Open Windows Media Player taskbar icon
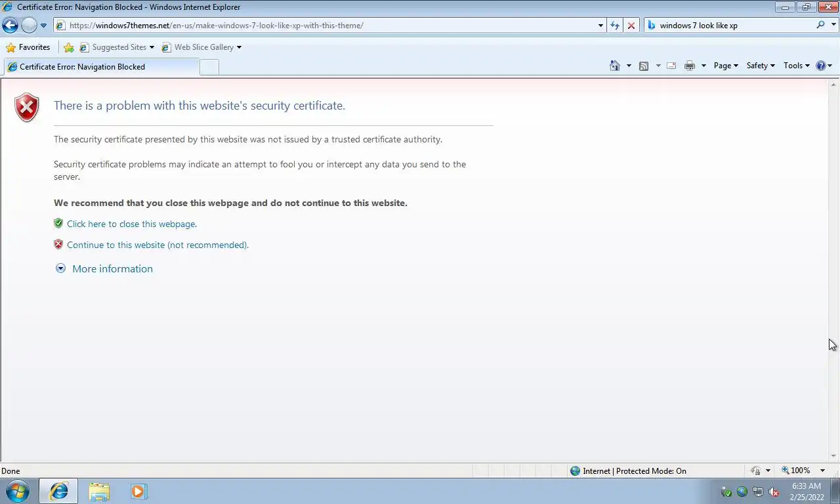Viewport: 840px width, 504px height. click(139, 491)
